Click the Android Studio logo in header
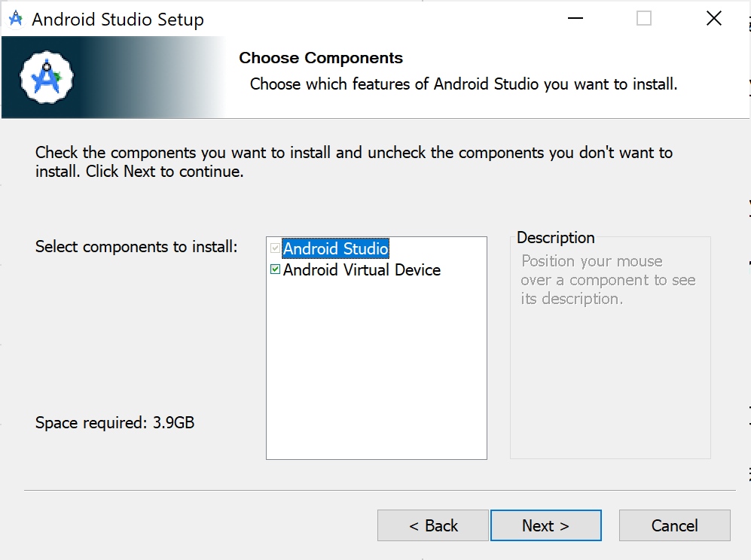 pyautogui.click(x=47, y=77)
